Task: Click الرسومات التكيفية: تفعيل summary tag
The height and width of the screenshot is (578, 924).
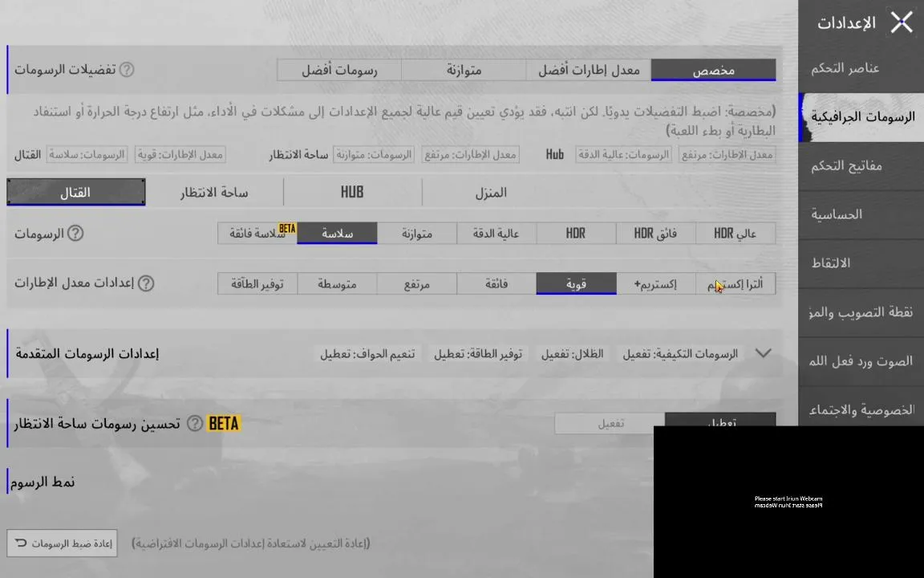Action: point(680,354)
